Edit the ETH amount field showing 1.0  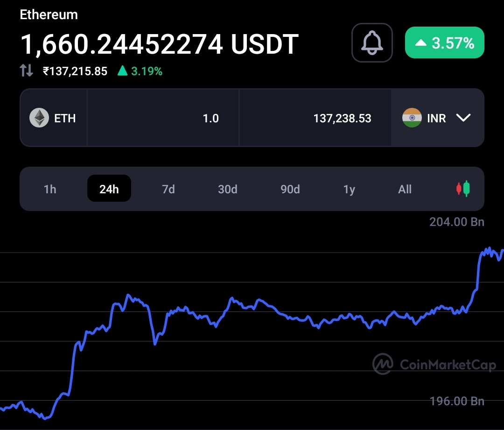tap(163, 118)
